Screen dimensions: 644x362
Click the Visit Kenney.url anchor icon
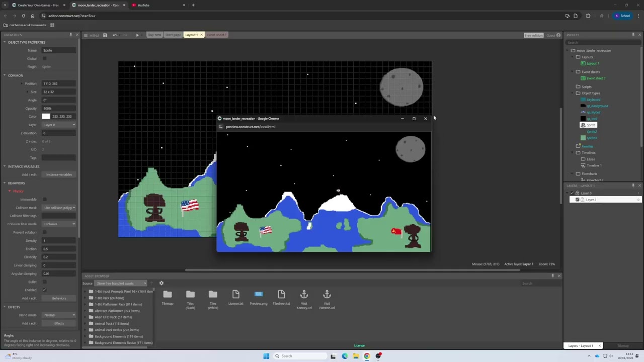[x=304, y=295]
